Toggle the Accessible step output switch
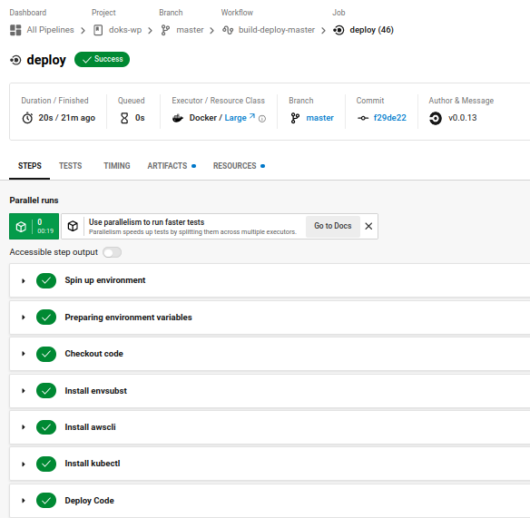530x518 pixels. tap(112, 252)
